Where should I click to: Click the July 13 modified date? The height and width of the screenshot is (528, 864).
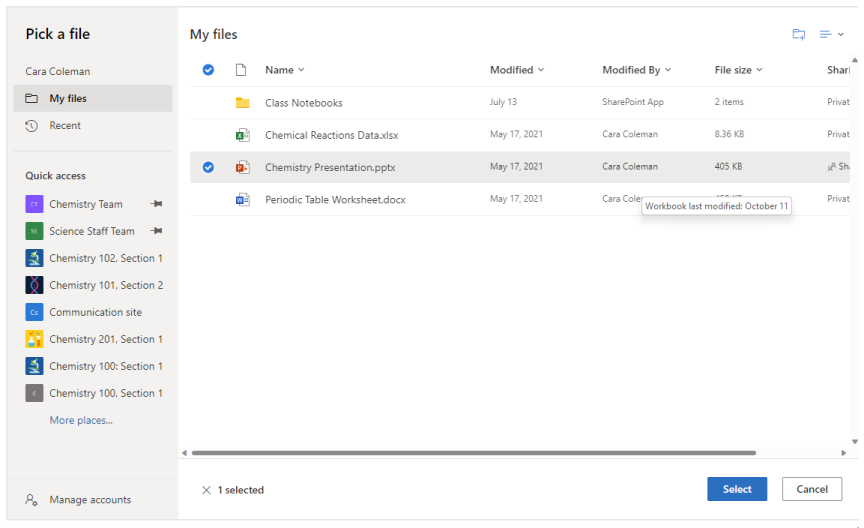click(x=503, y=102)
